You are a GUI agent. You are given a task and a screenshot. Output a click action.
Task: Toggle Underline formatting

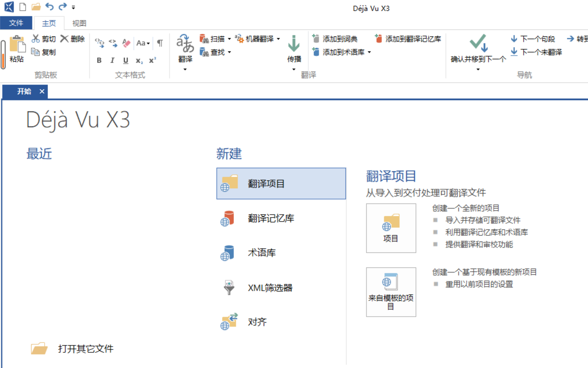point(126,60)
